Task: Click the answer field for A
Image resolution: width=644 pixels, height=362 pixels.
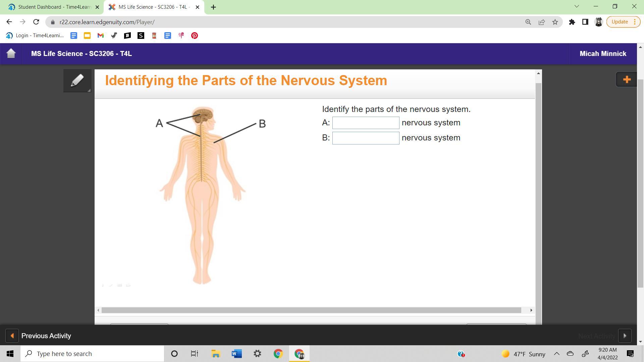Action: click(366, 123)
